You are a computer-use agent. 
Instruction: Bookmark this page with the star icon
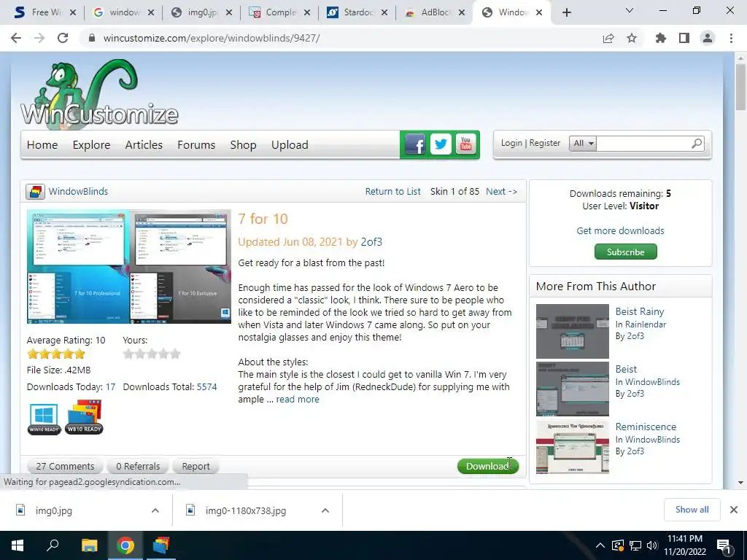pos(632,38)
